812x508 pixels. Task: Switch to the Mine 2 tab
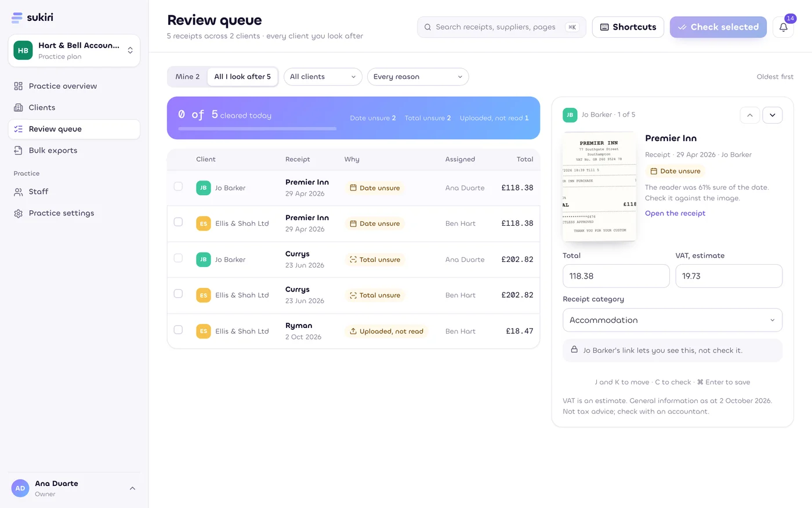(187, 77)
